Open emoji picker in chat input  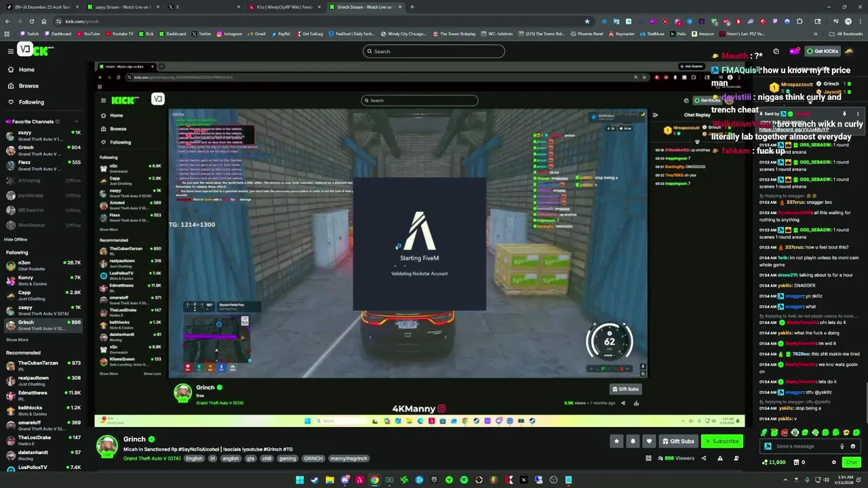852,446
